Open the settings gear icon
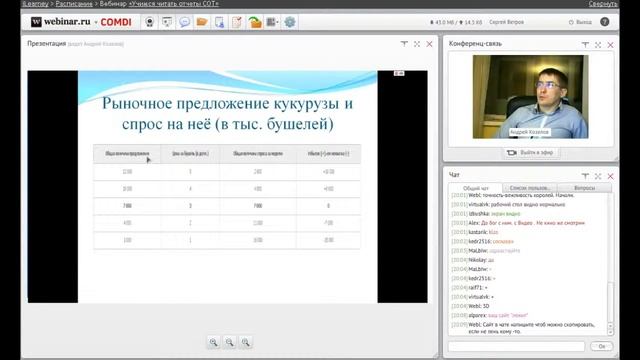 289,22
